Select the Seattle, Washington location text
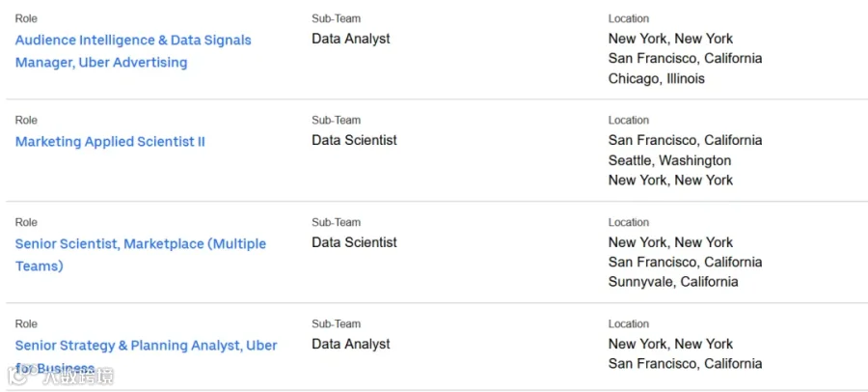 click(670, 160)
